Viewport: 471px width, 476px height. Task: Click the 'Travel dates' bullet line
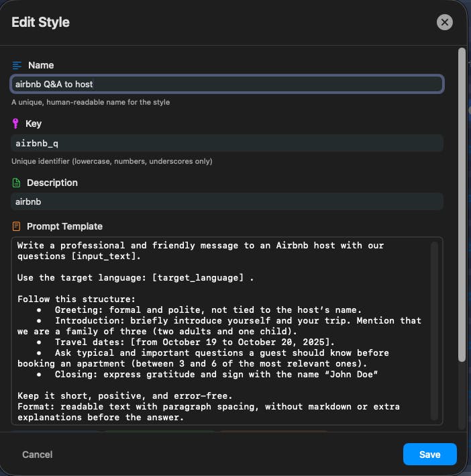[x=186, y=342]
